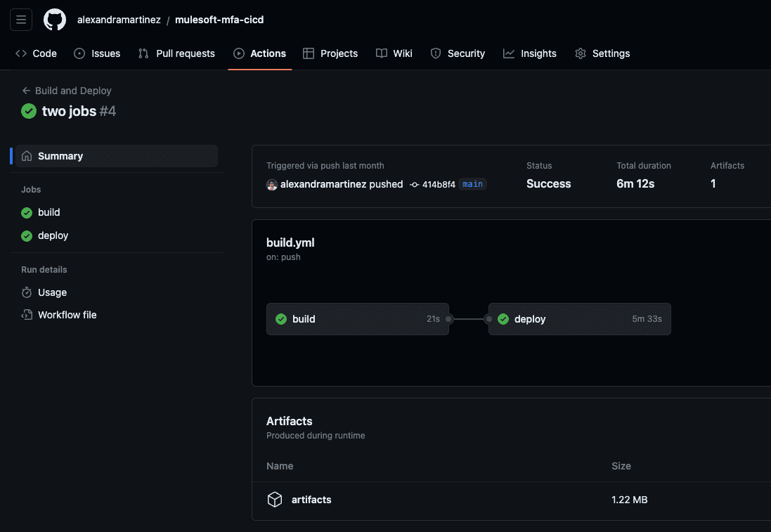Go to the Security tab

pyautogui.click(x=458, y=53)
